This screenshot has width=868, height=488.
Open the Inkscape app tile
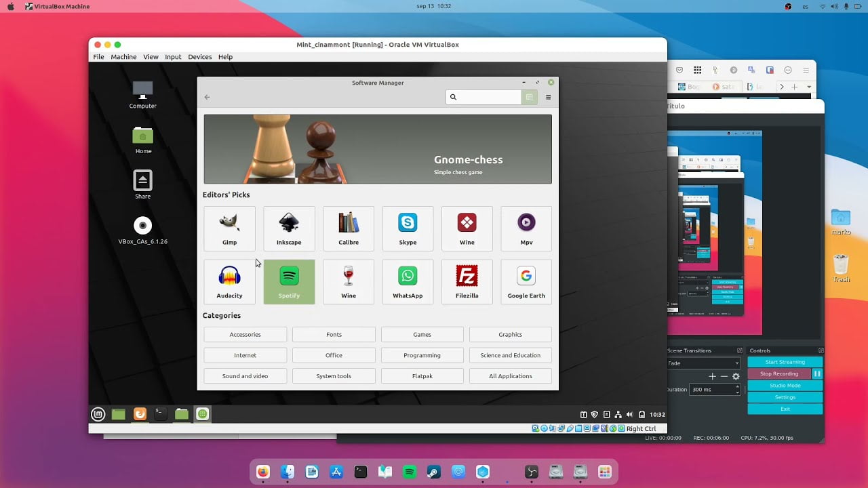(289, 228)
